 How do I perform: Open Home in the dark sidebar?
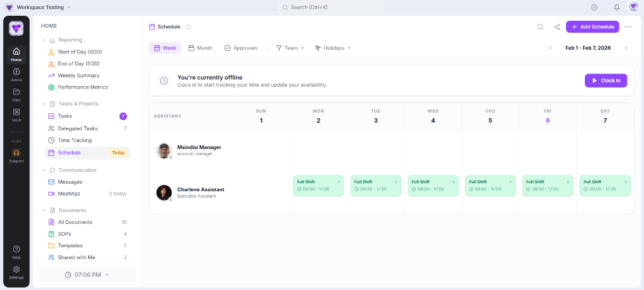point(16,55)
